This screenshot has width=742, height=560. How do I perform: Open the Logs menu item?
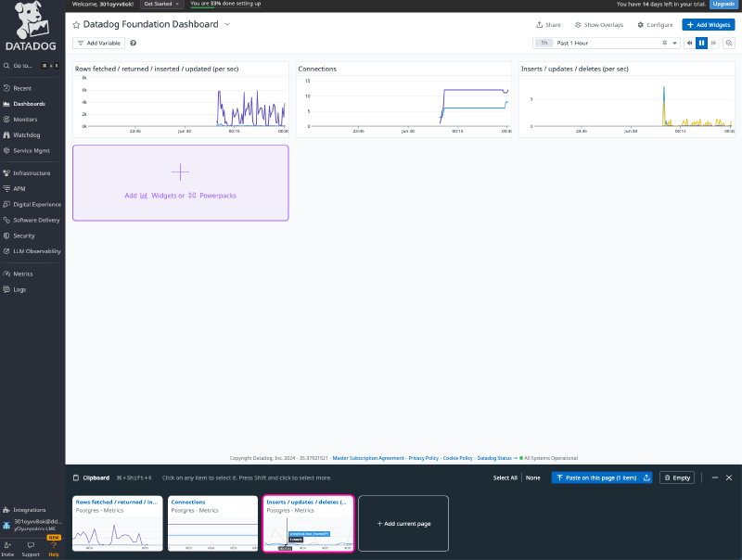tap(19, 289)
